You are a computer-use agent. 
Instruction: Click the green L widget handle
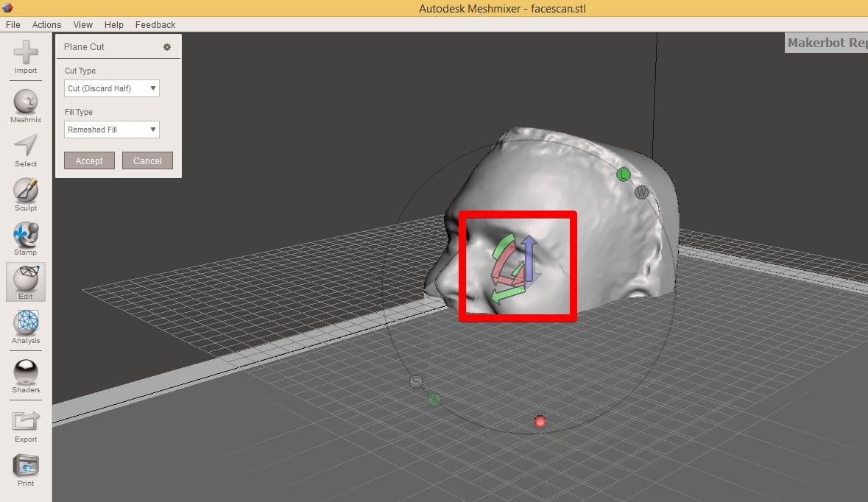click(x=624, y=174)
